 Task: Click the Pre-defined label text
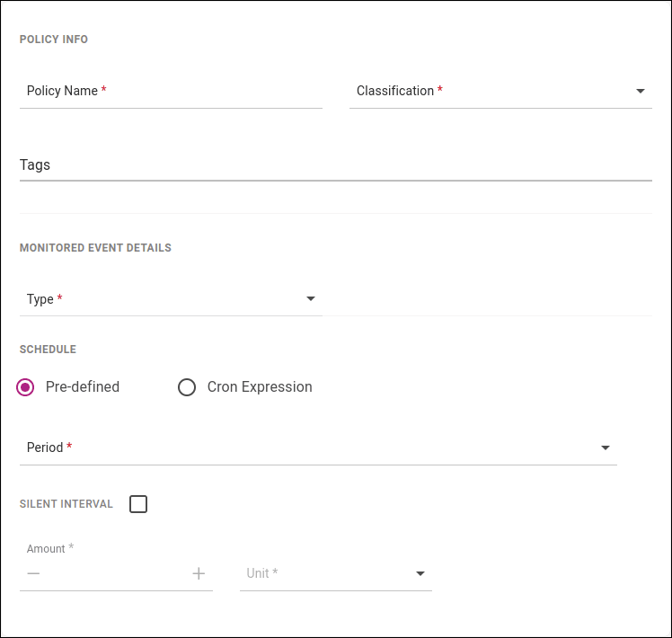[83, 387]
